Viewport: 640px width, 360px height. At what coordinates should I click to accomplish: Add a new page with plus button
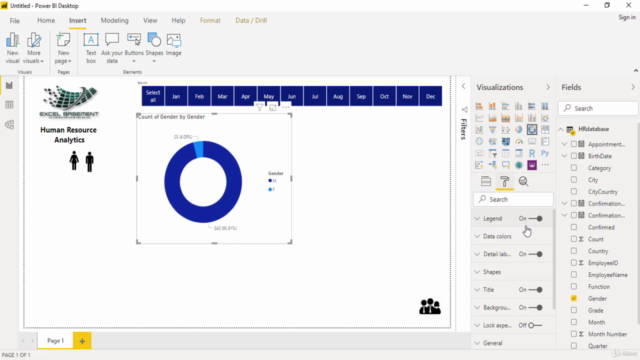pos(82,341)
